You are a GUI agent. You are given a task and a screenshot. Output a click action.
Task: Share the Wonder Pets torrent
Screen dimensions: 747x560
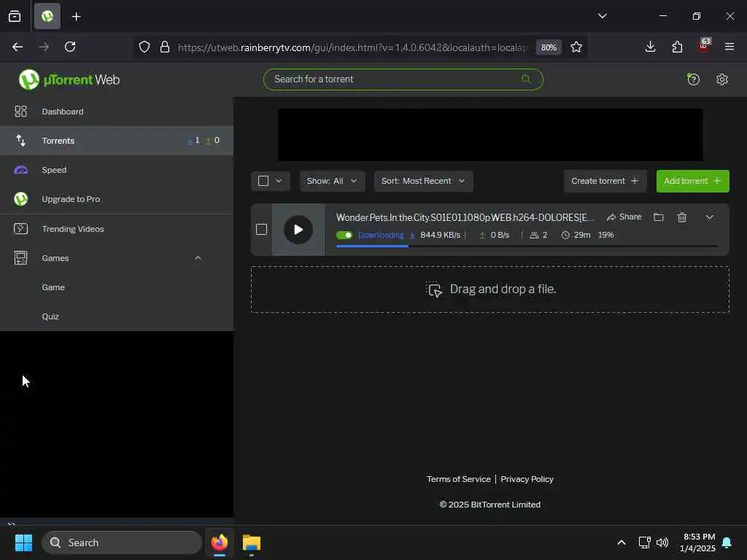point(624,217)
